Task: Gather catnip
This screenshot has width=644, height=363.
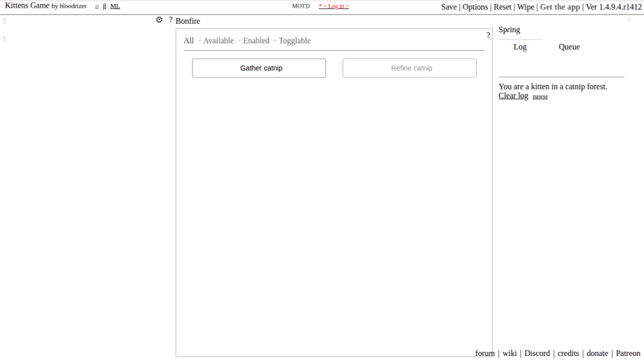Action: (x=259, y=68)
